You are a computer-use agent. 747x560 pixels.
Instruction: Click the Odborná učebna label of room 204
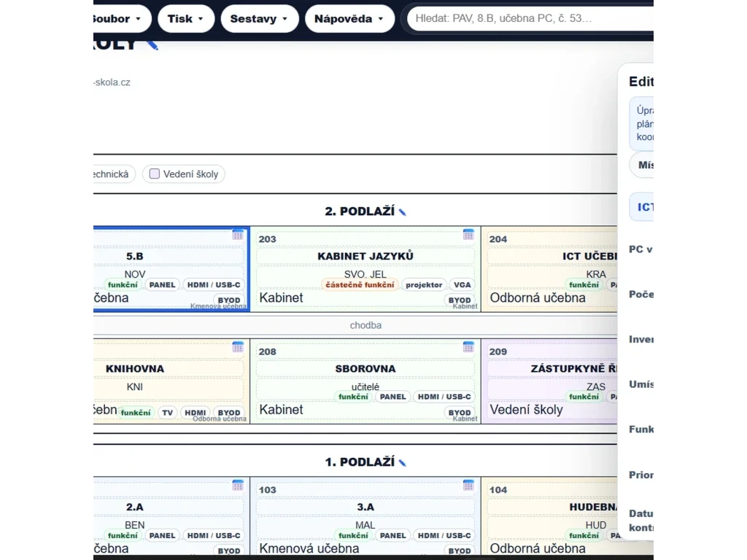[x=538, y=297]
